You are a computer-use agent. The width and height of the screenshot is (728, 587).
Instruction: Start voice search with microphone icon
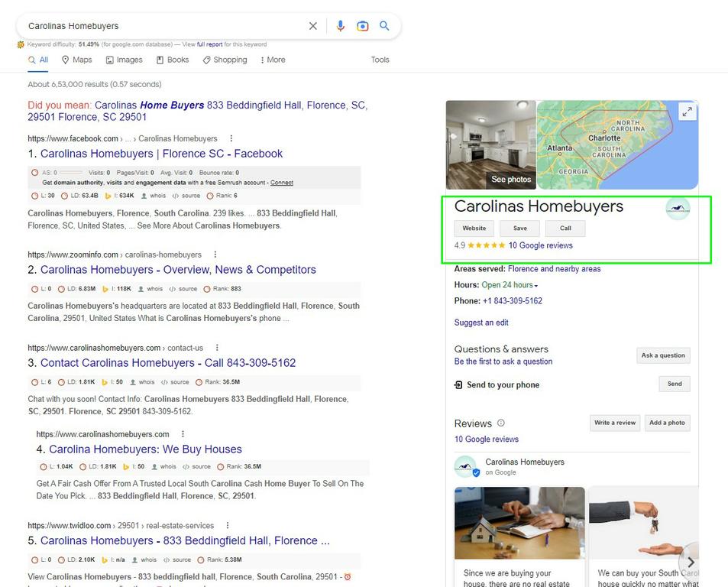(341, 26)
